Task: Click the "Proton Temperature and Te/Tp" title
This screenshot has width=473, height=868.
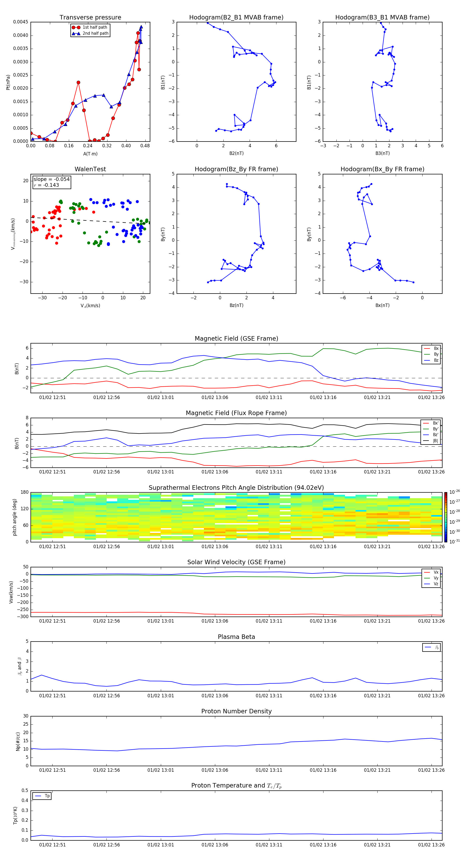Action: [x=236, y=786]
